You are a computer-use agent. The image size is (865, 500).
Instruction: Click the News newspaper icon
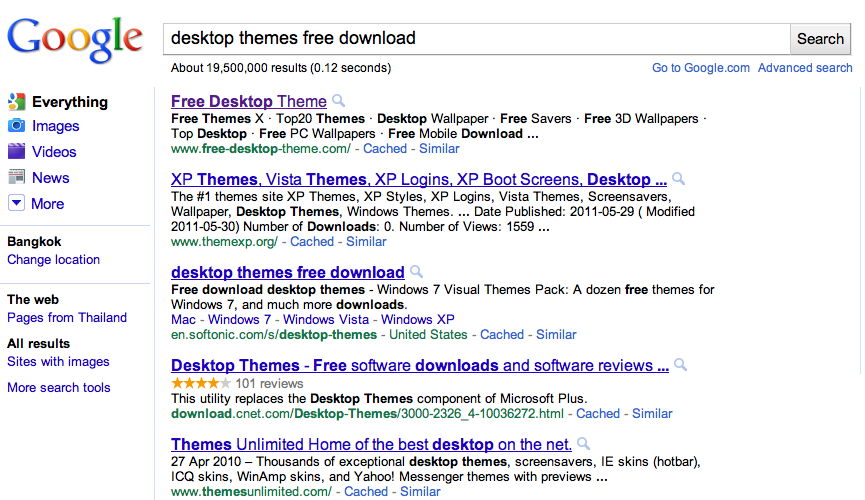17,177
